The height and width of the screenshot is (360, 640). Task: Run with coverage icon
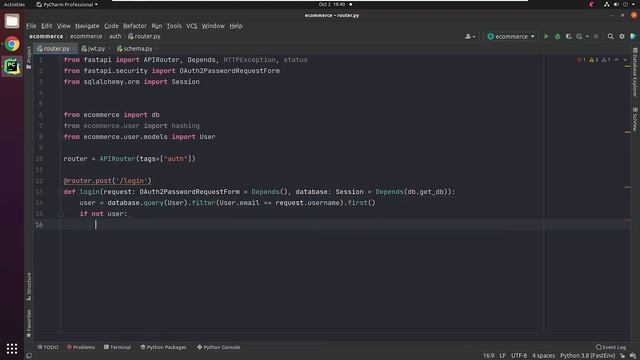click(568, 36)
